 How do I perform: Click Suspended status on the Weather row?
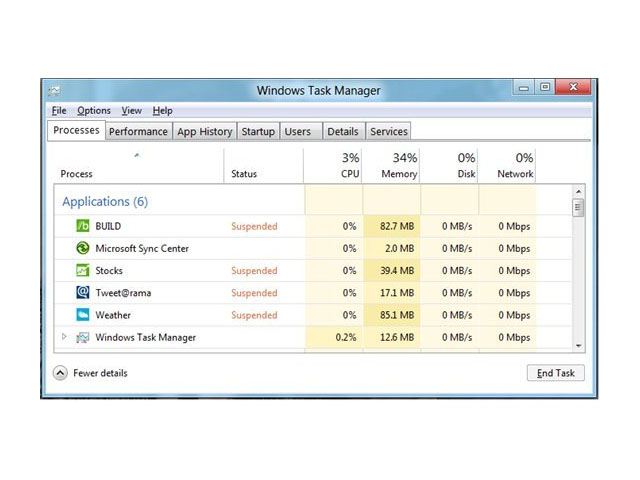coord(254,315)
